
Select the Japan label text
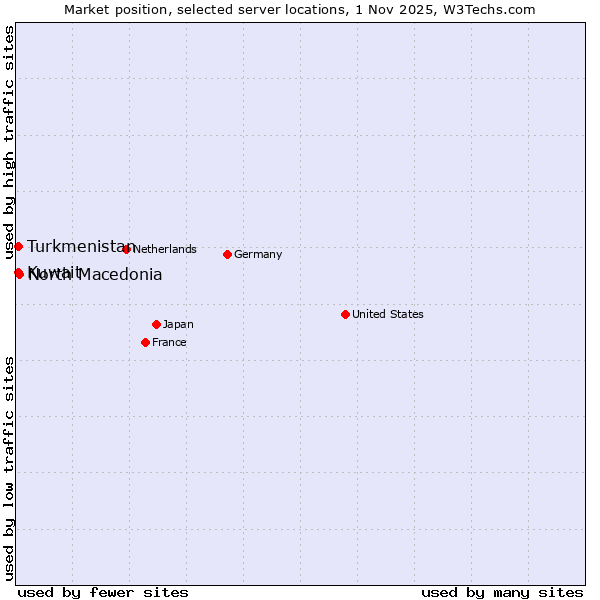click(x=178, y=324)
